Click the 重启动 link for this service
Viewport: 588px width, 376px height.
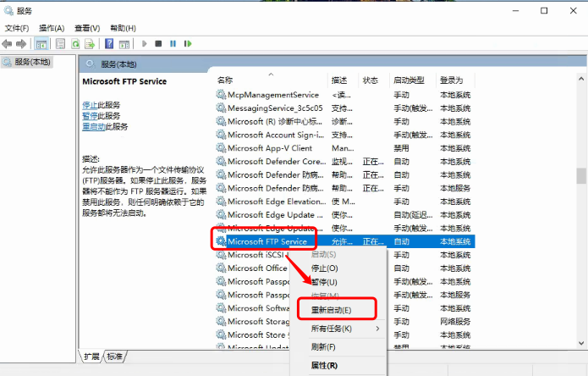93,126
